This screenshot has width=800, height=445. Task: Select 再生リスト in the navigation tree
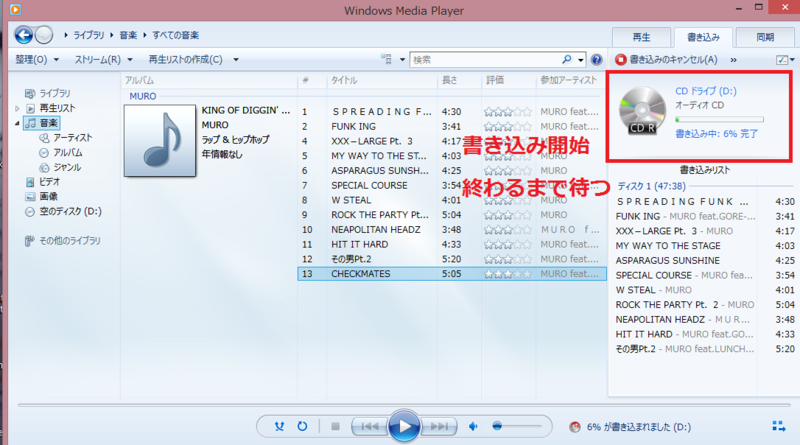57,108
